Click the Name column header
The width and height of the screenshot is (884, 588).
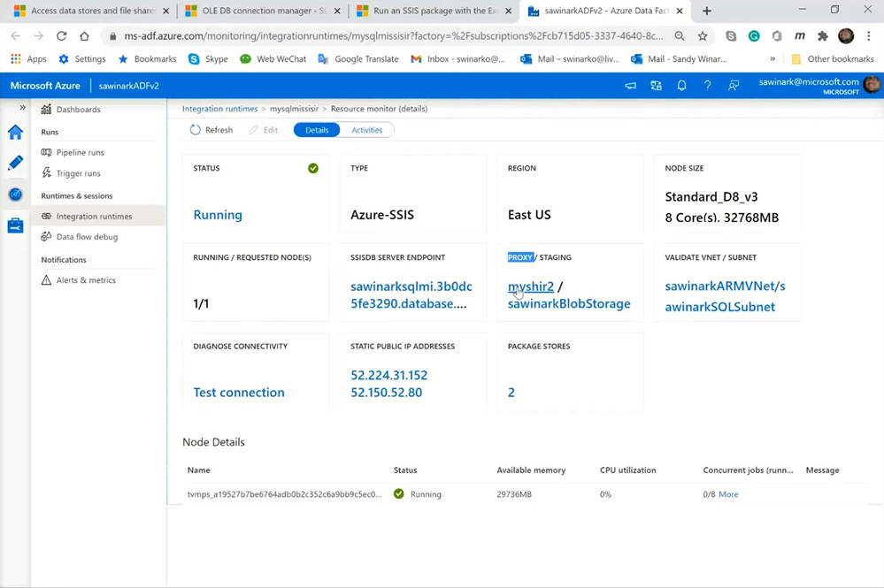(198, 470)
